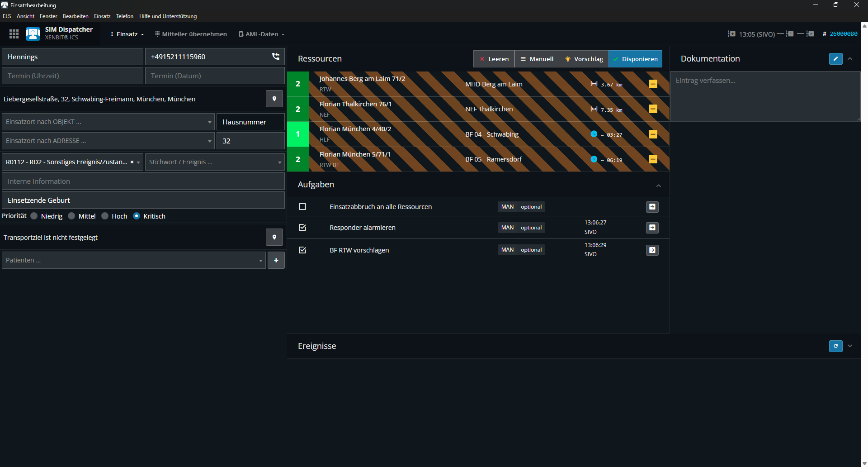Remove Johannes Berg am Laim 71/2 resource
Image resolution: width=868 pixels, height=467 pixels.
click(653, 84)
